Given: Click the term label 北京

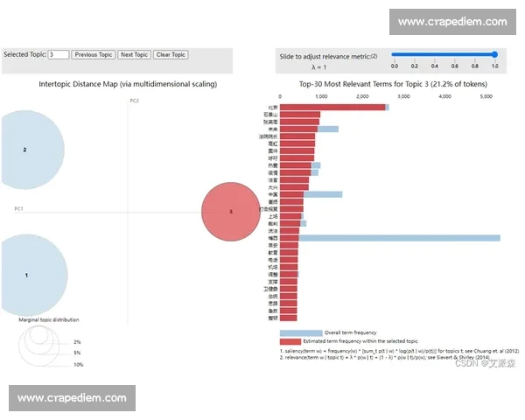Looking at the screenshot, I should coord(272,107).
